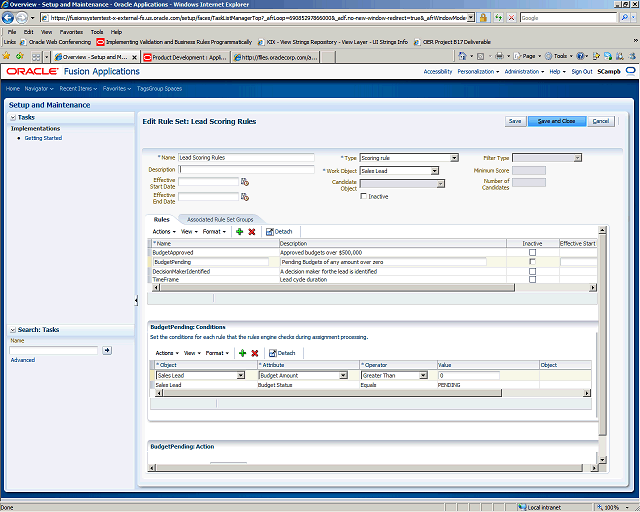Click the Conditions table horizontal scrollbar
Image resolution: width=640 pixels, height=512 pixels.
click(332, 393)
